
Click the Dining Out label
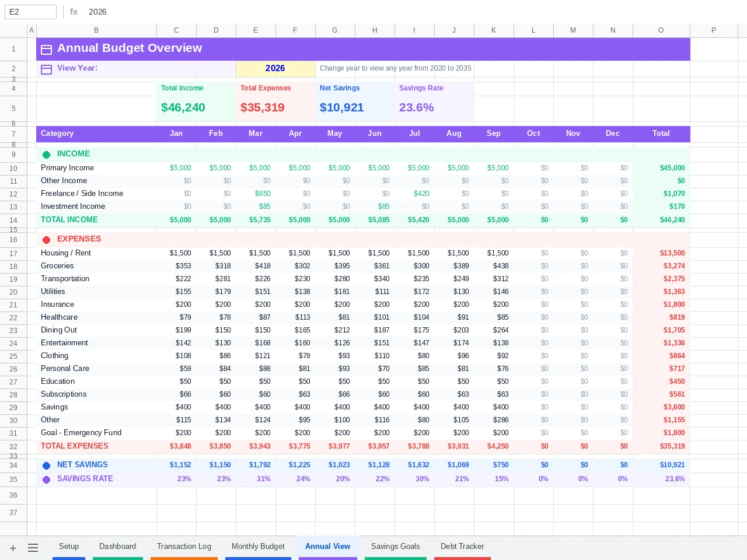(x=59, y=330)
